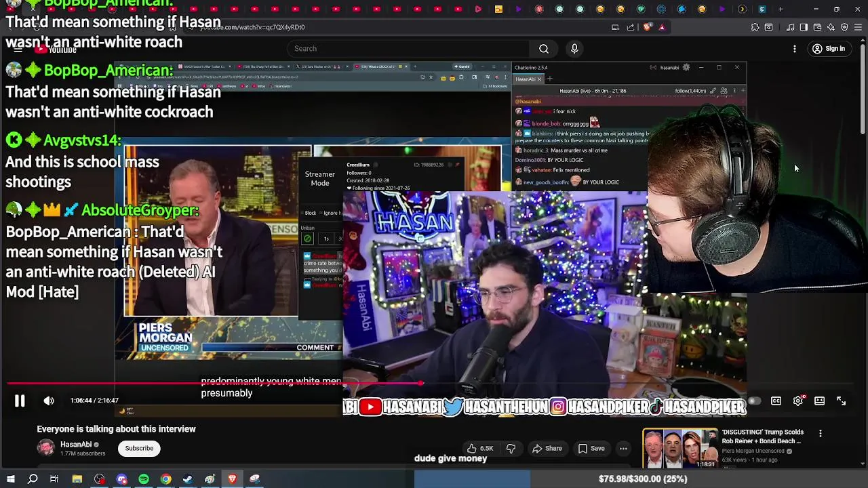Turn on closed captions in the player

click(x=776, y=401)
